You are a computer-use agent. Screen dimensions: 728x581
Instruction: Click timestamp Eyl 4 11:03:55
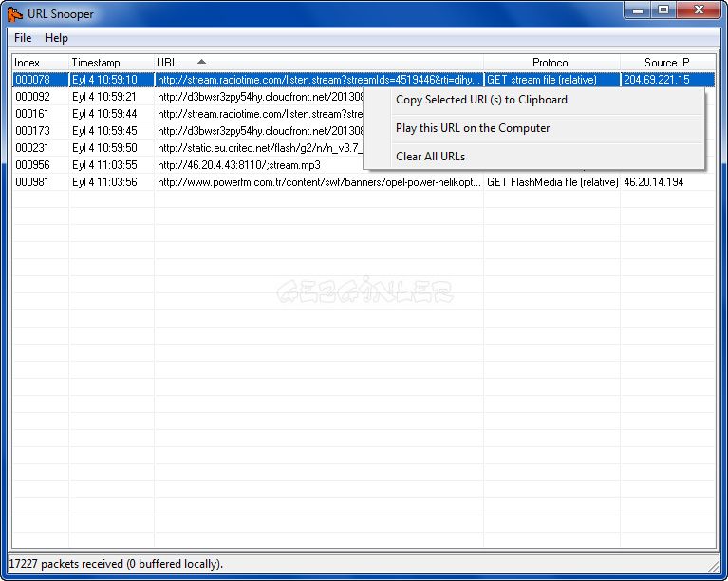[x=104, y=165]
